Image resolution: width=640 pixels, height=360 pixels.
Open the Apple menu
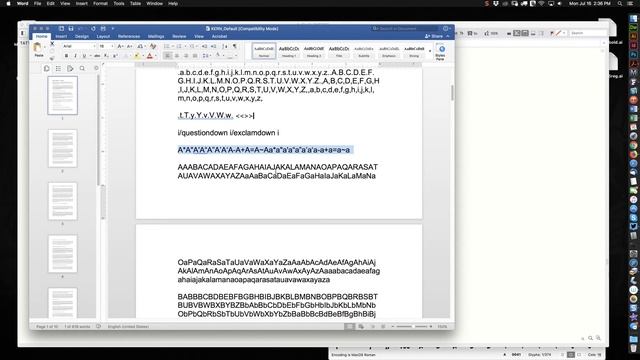point(8,4)
